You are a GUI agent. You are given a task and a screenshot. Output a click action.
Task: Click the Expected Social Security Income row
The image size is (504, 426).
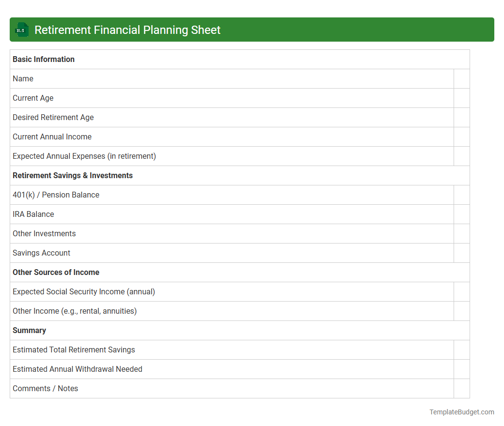[x=83, y=291]
